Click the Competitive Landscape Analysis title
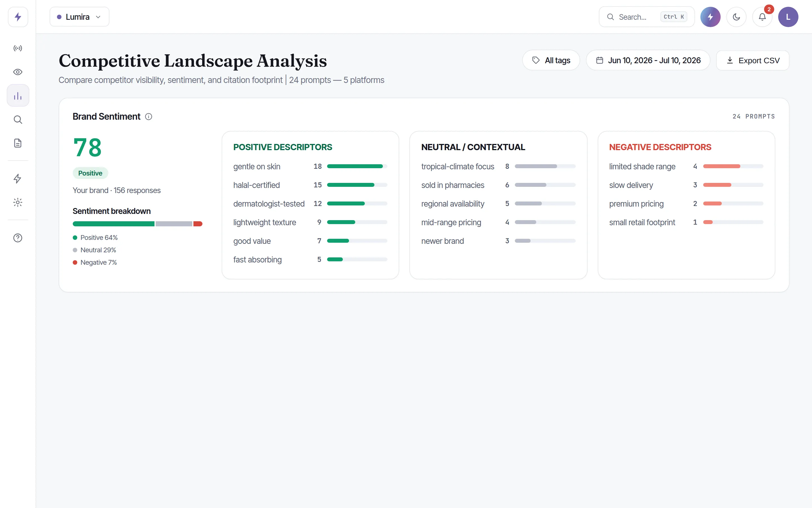The height and width of the screenshot is (508, 812). (x=193, y=61)
